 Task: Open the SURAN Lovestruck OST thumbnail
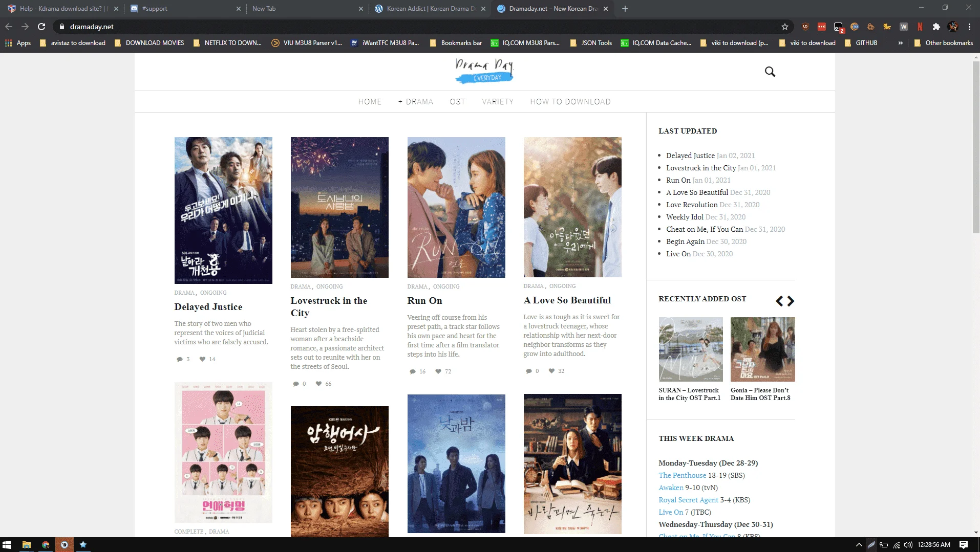coord(691,349)
